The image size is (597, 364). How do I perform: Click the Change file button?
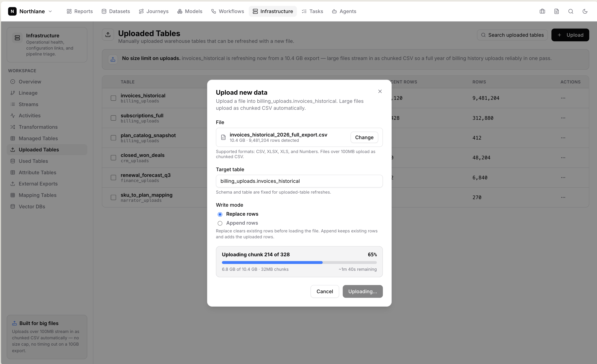pos(364,137)
